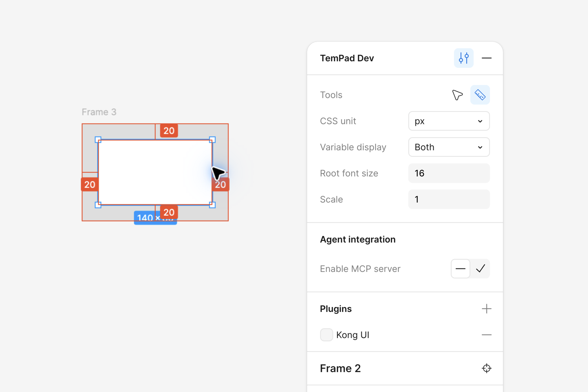
Task: Click the bottom spacing badge showing 20
Action: pos(169,212)
